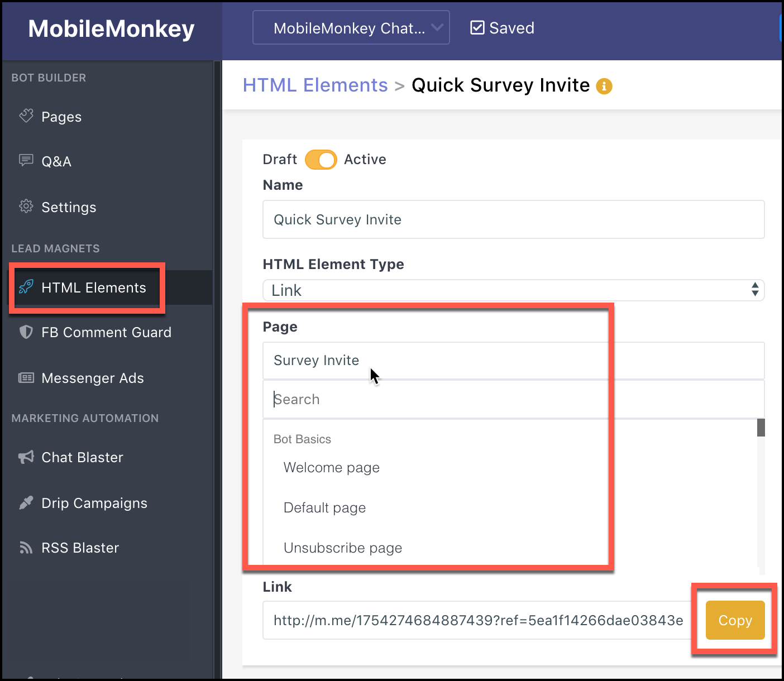784x681 pixels.
Task: Click the Settings gear icon
Action: click(x=26, y=207)
